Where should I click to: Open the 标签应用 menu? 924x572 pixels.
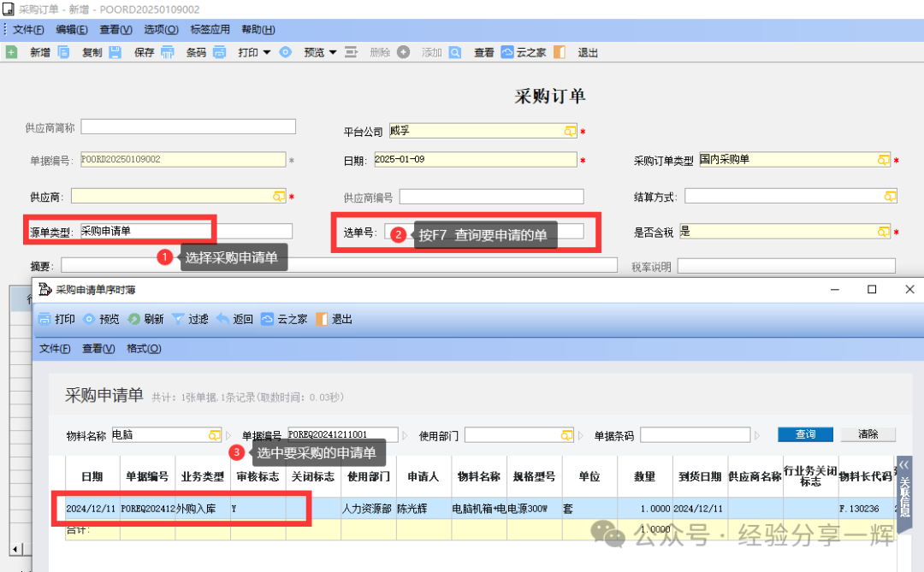pyautogui.click(x=210, y=29)
